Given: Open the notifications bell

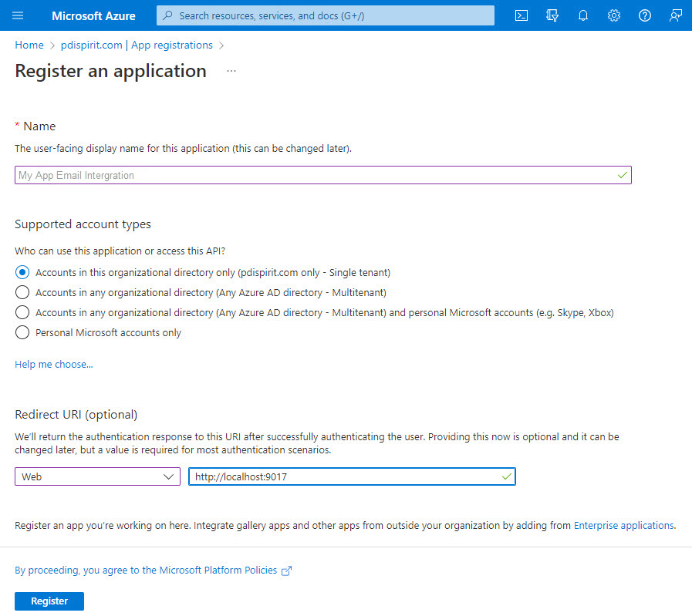Looking at the screenshot, I should 583,16.
